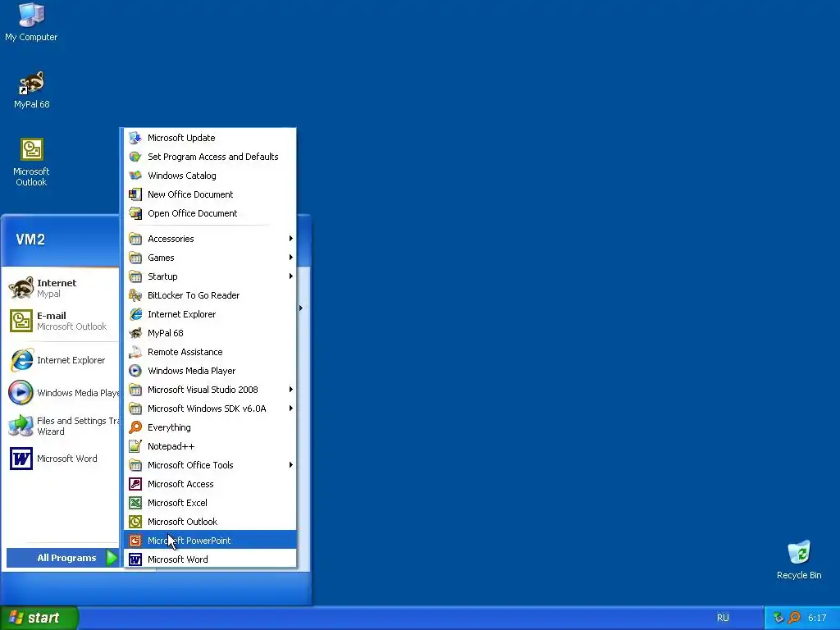
Task: Expand the Startup submenu arrow
Action: point(291,276)
